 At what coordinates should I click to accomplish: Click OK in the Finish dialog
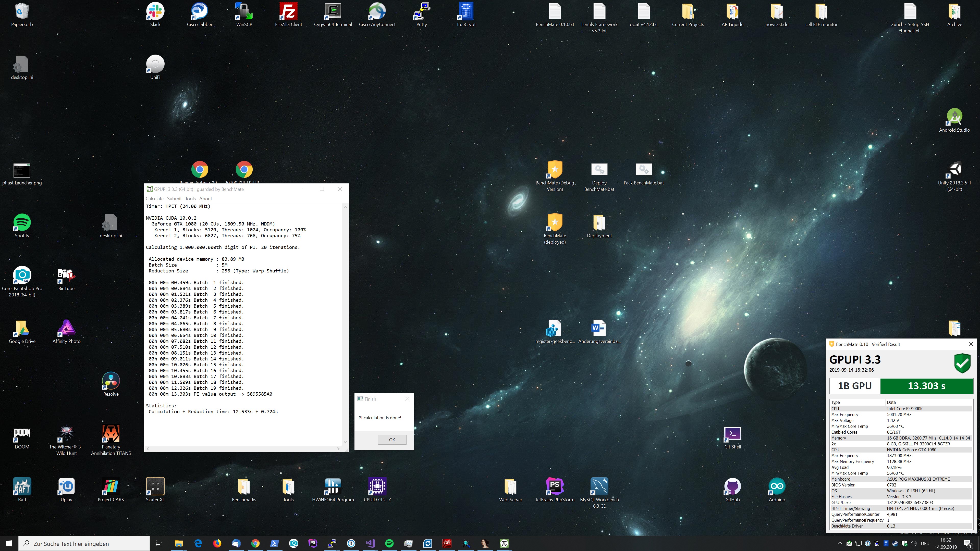(392, 440)
